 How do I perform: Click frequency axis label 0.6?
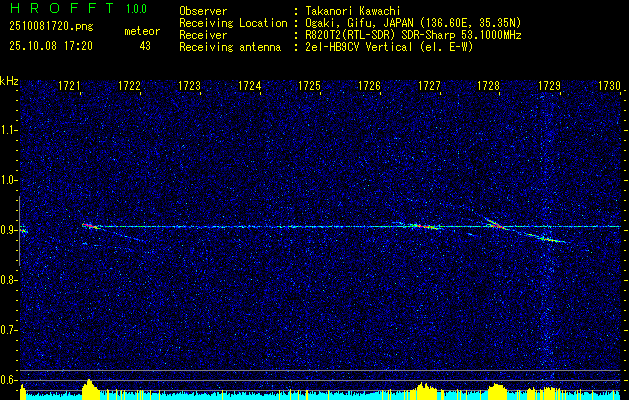pyautogui.click(x=8, y=380)
